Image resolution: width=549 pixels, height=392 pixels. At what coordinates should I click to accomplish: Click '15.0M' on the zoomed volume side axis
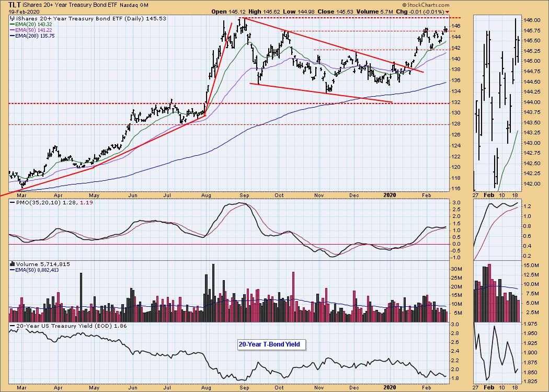point(532,266)
